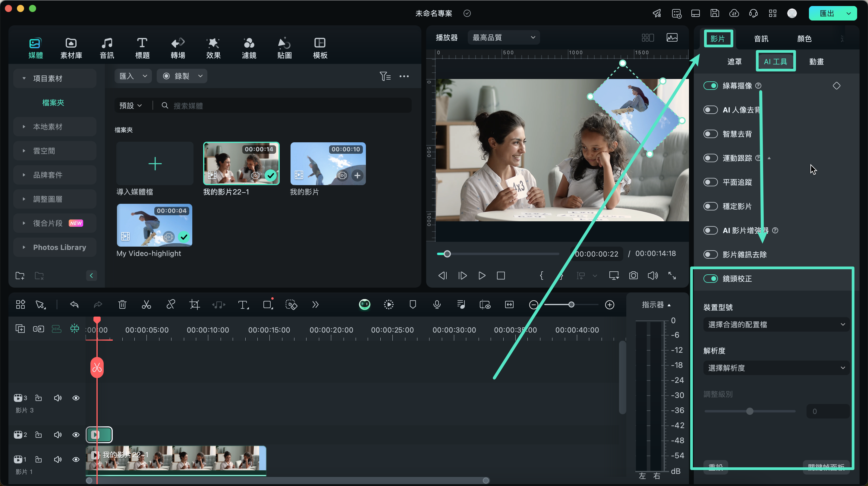Screen dimensions: 868x486
Task: Click the new folder icon in media sidebar
Action: pyautogui.click(x=20, y=276)
